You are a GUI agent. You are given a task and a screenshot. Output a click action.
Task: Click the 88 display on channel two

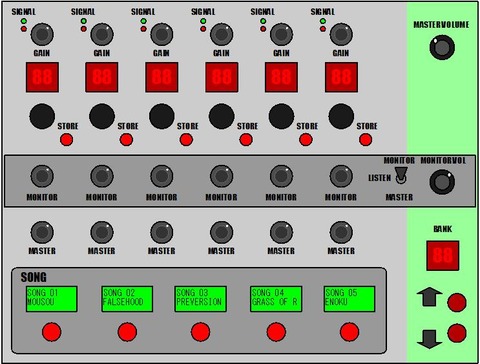(102, 77)
